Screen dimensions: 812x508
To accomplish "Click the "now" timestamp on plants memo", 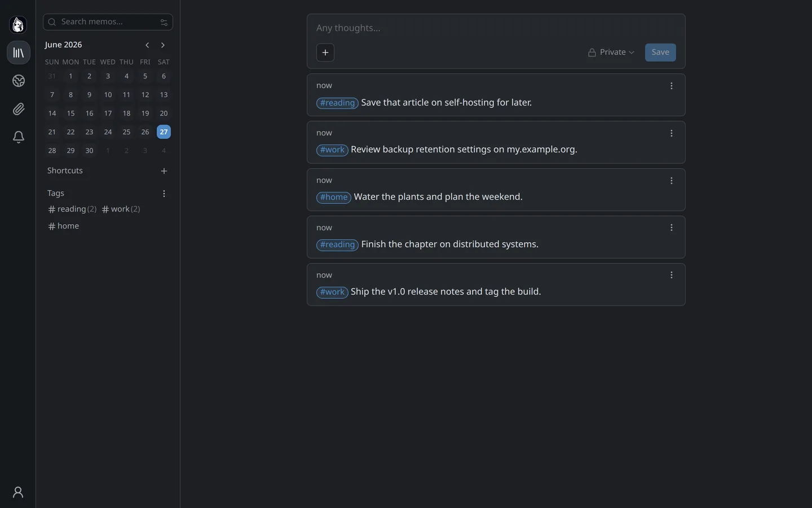I will point(324,181).
